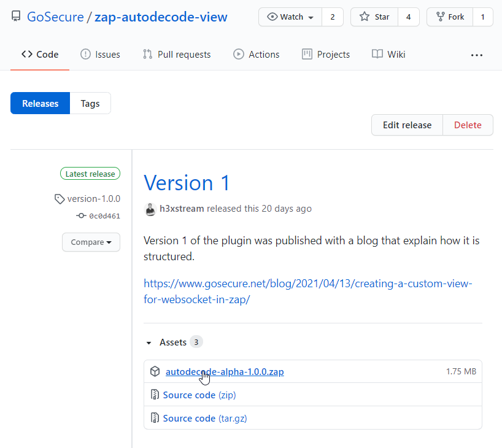Open the Version 1 release title
Viewport: 502px width, 448px height.
point(187,183)
